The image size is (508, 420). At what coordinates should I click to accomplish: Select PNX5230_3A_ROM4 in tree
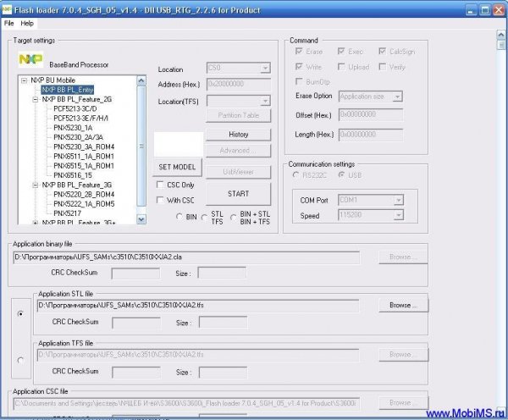point(84,146)
